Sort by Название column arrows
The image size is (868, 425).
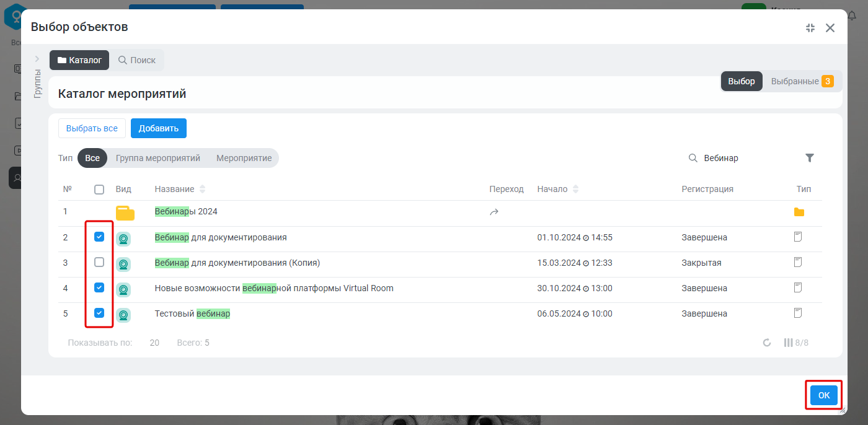click(202, 189)
